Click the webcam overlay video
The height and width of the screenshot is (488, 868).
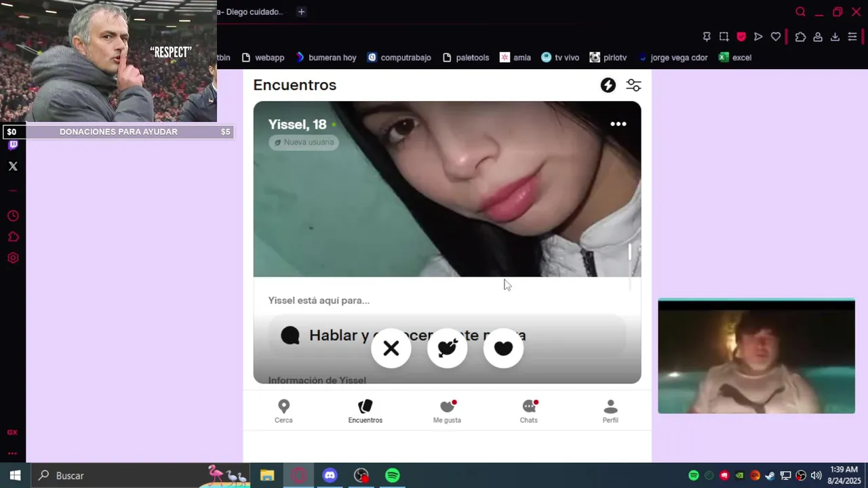click(756, 357)
